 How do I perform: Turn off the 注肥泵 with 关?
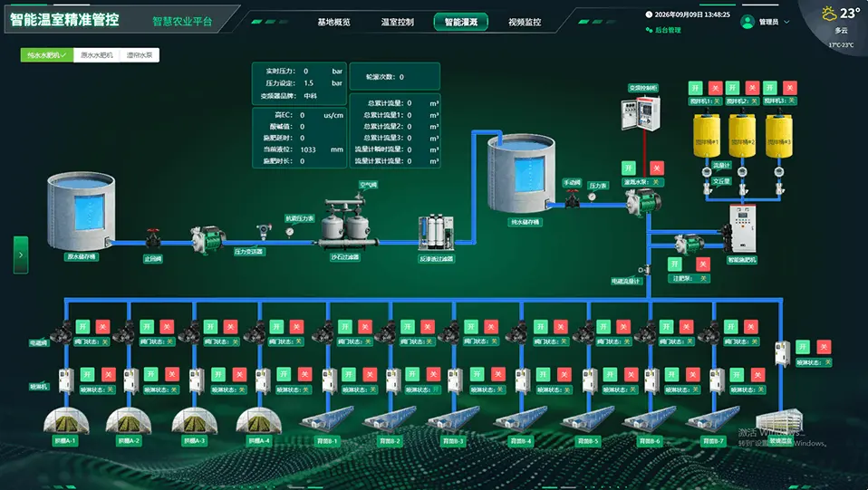[x=702, y=264]
